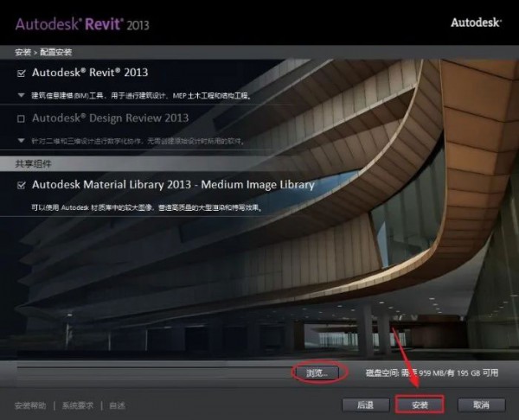Screen dimensions: 519x420
Task: Open the 系统要求 system requirements link
Action: pyautogui.click(x=78, y=405)
